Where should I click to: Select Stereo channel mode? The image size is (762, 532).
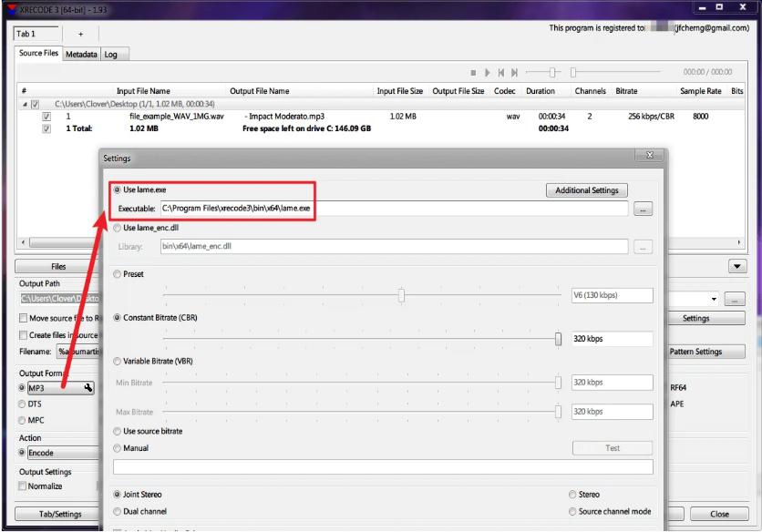tap(572, 495)
